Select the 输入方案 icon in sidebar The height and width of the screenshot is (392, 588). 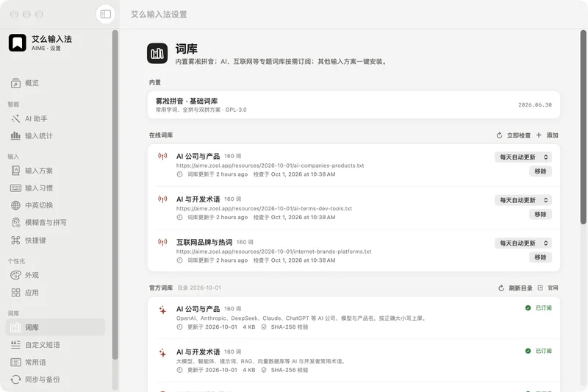pos(15,171)
